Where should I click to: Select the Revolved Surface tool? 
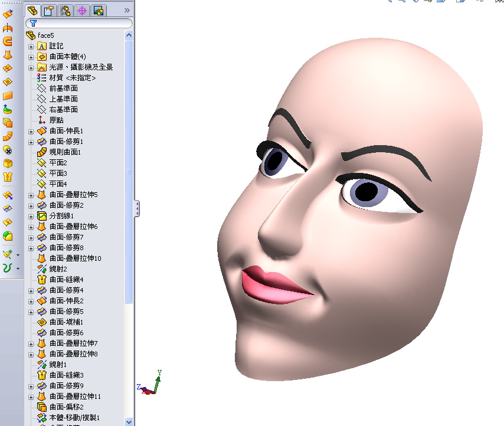pyautogui.click(x=7, y=28)
